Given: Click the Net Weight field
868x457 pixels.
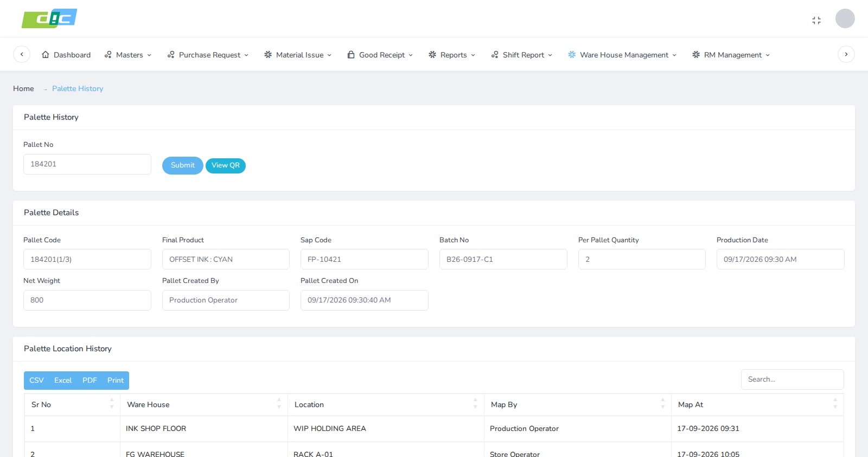Looking at the screenshot, I should tap(87, 300).
